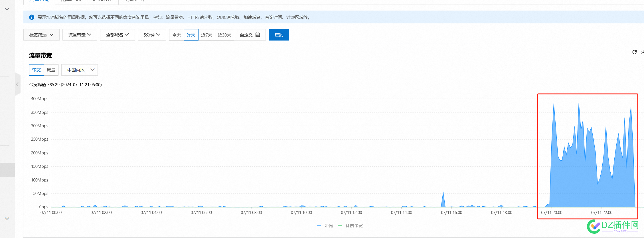Click the 50Mbps y-axis label
The image size is (644, 238).
click(41, 193)
